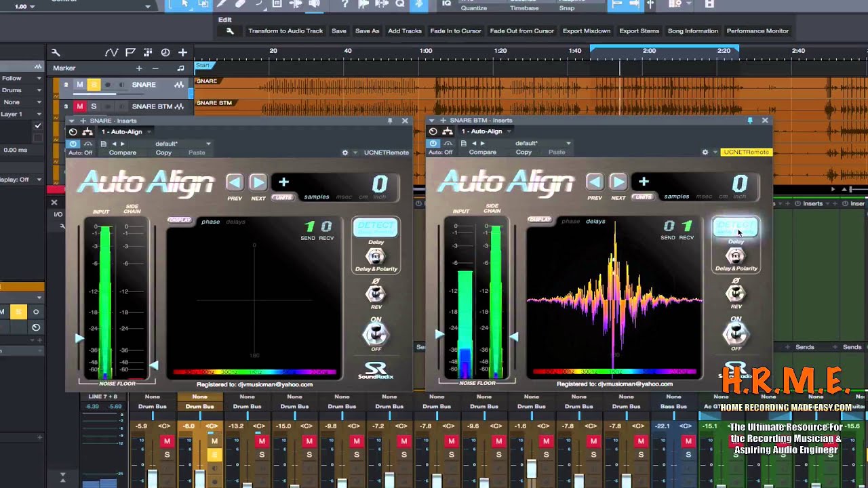Open default* preset dropdown in SNARE Inserts
Image resolution: width=868 pixels, height=488 pixels.
(x=183, y=144)
